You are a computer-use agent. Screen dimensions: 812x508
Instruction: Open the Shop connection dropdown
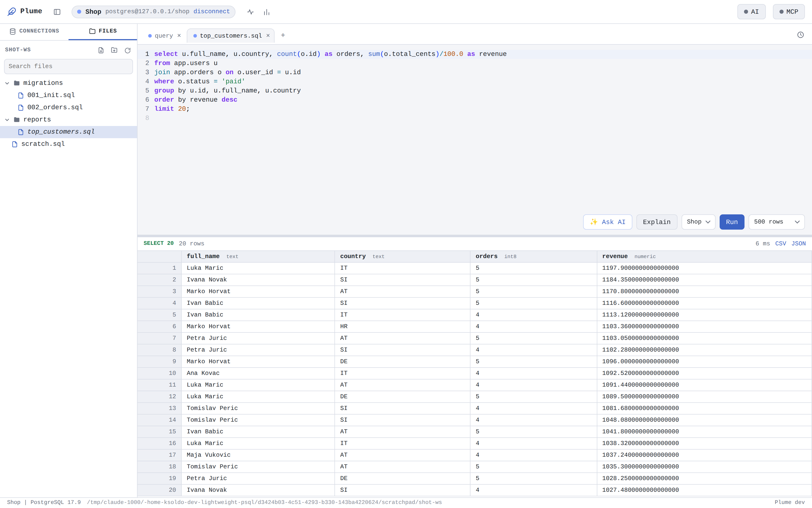point(698,222)
